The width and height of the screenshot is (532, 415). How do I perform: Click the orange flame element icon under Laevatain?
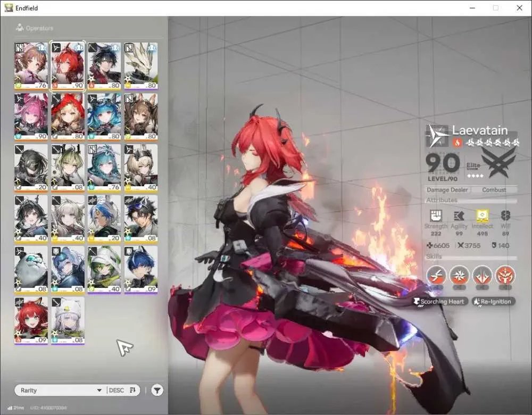[458, 143]
